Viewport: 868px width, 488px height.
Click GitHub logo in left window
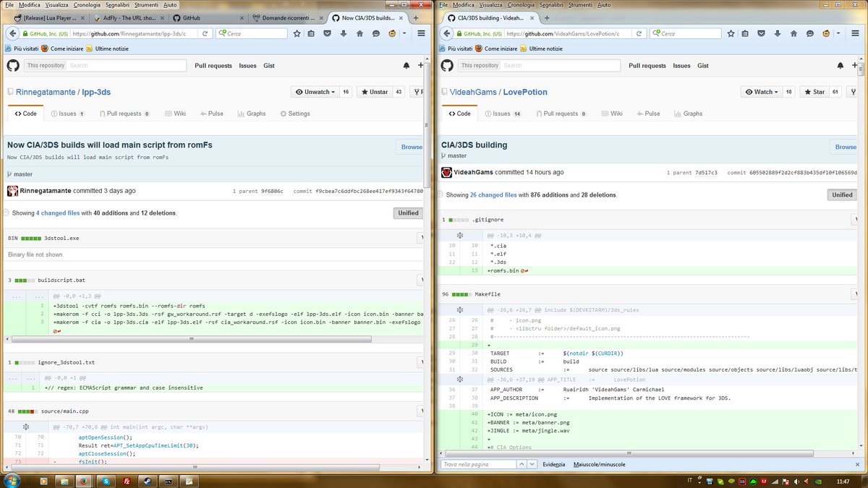click(13, 66)
